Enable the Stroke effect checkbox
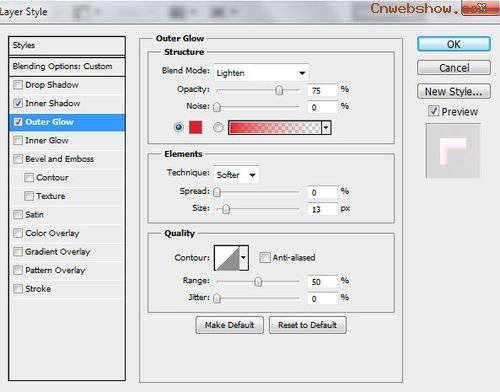Image resolution: width=500 pixels, height=392 pixels. pos(18,289)
